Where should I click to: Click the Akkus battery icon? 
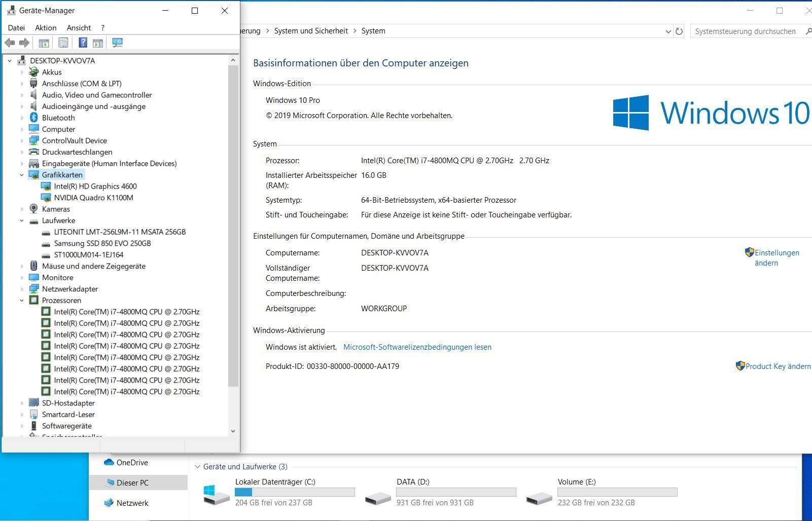[33, 72]
